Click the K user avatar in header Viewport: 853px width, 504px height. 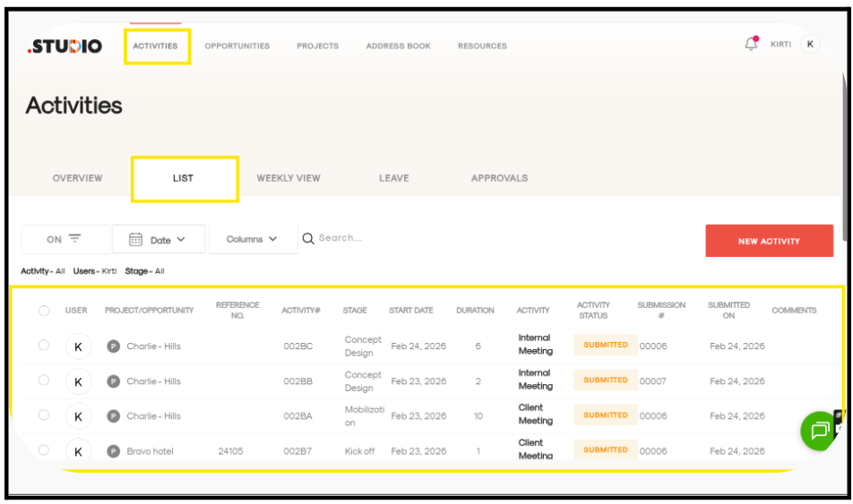coord(810,44)
